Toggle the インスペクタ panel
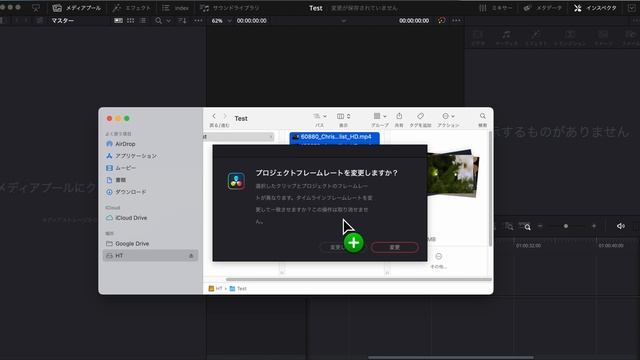 (x=595, y=8)
